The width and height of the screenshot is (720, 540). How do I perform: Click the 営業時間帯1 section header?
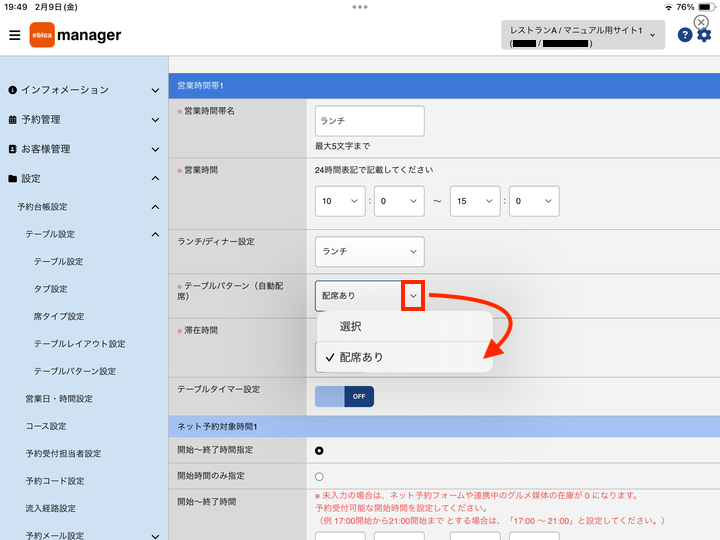(x=444, y=86)
